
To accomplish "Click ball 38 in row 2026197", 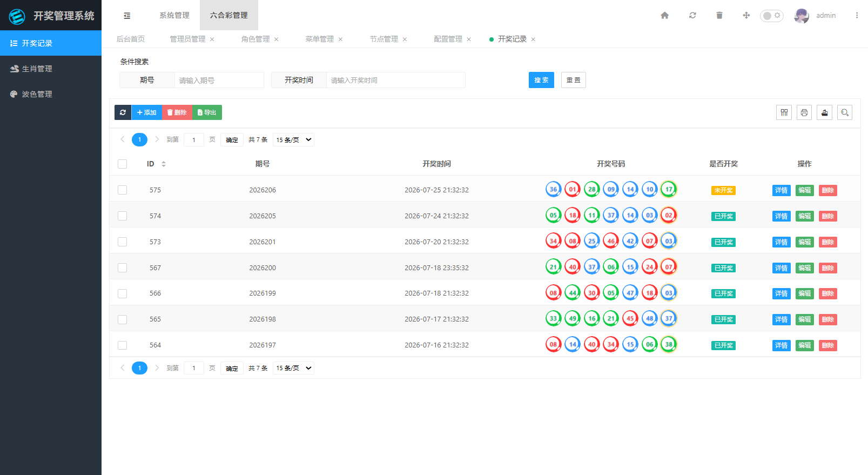I will point(669,344).
